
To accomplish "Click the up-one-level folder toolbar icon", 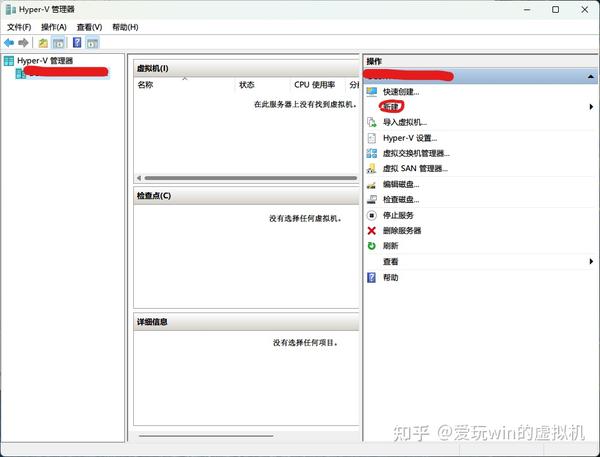I will 43,43.
